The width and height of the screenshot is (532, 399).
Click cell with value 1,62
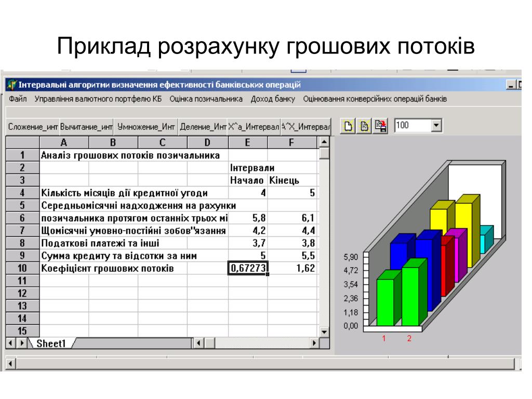click(x=292, y=269)
